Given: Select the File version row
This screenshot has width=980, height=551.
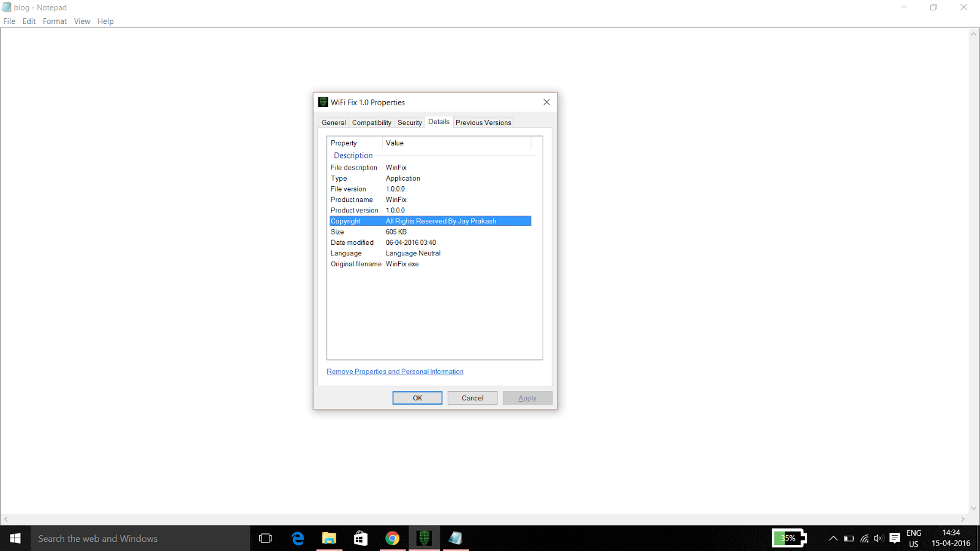Looking at the screenshot, I should click(430, 189).
